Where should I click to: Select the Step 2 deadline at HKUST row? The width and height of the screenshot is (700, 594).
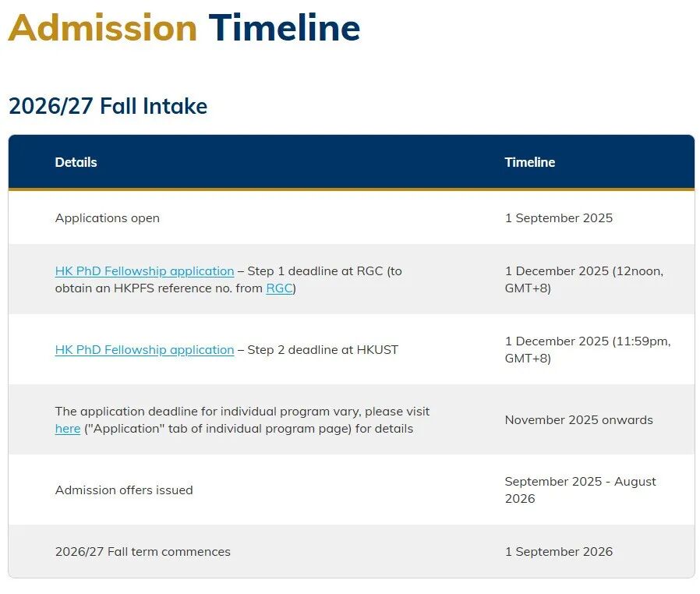coord(226,349)
